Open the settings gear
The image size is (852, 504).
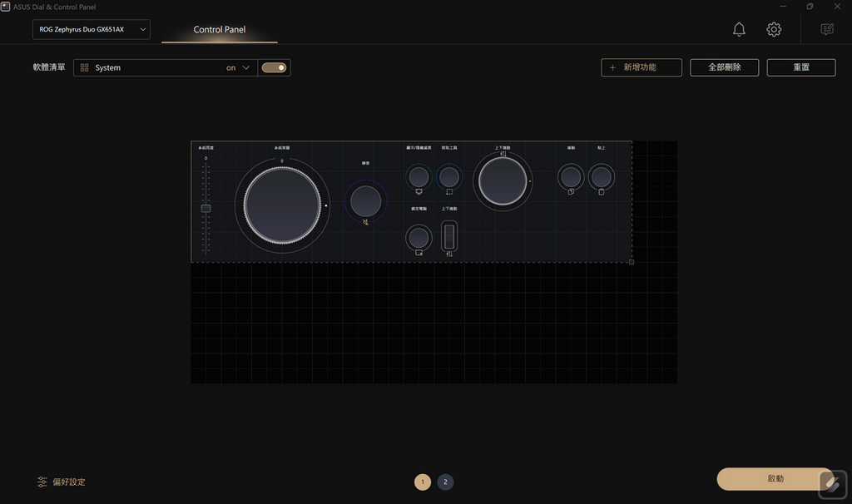point(774,29)
